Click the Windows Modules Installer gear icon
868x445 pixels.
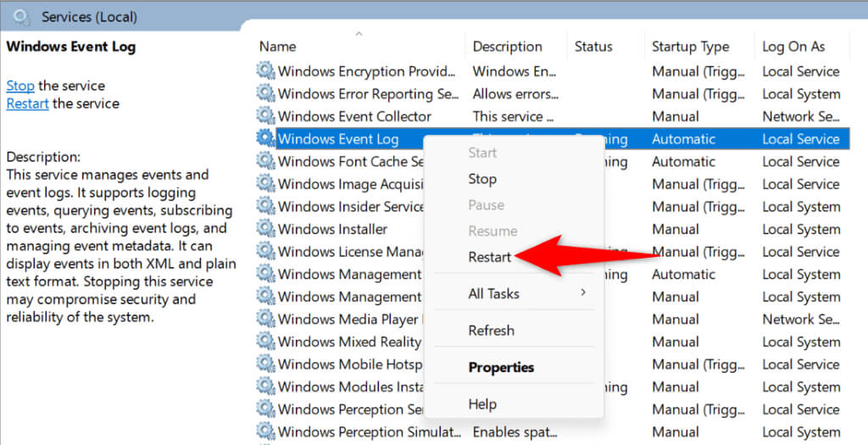(x=265, y=387)
